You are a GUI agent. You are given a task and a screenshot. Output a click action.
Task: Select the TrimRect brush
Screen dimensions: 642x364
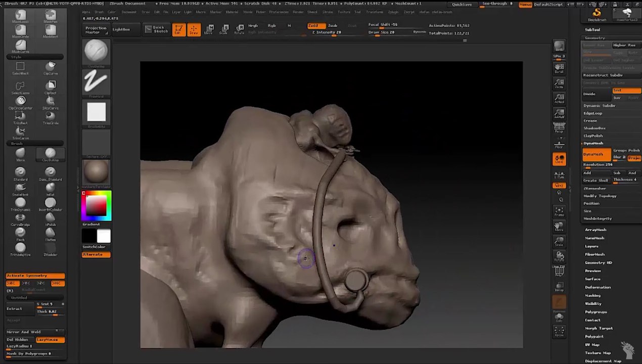pos(20,118)
